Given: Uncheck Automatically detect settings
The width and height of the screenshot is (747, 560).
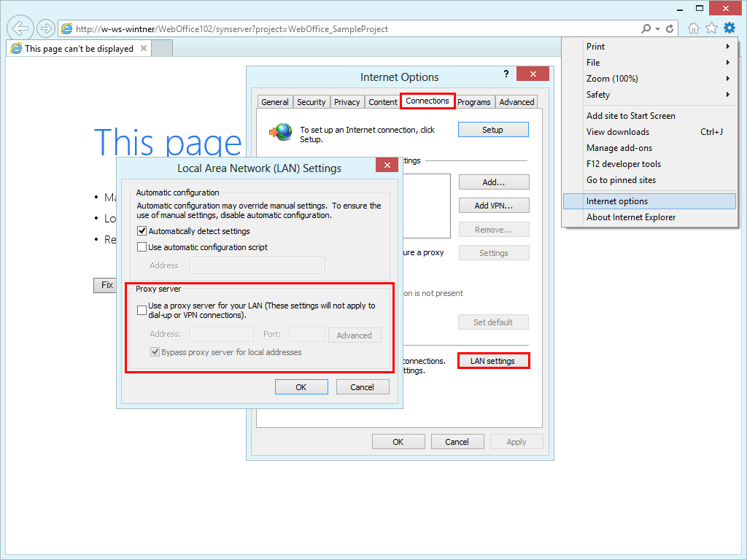Looking at the screenshot, I should [x=142, y=232].
